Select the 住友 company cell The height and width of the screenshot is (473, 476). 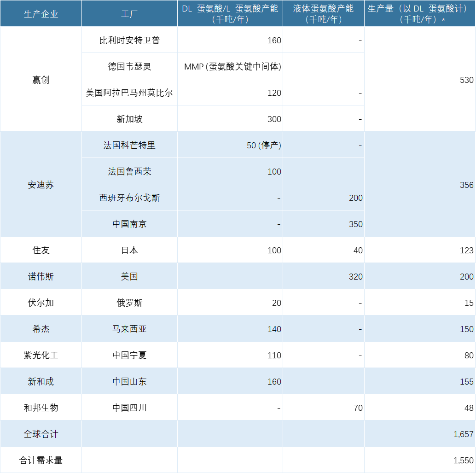pos(41,250)
